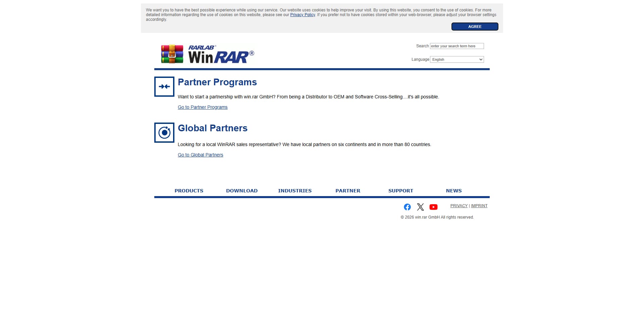Click the IMPRINT footer link
Image resolution: width=644 pixels, height=320 pixels.
pyautogui.click(x=479, y=206)
